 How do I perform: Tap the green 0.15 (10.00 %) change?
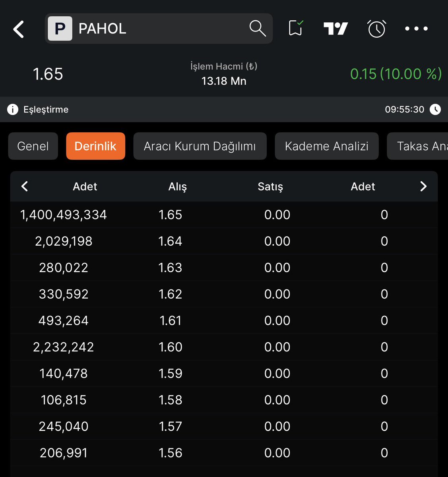coord(396,74)
